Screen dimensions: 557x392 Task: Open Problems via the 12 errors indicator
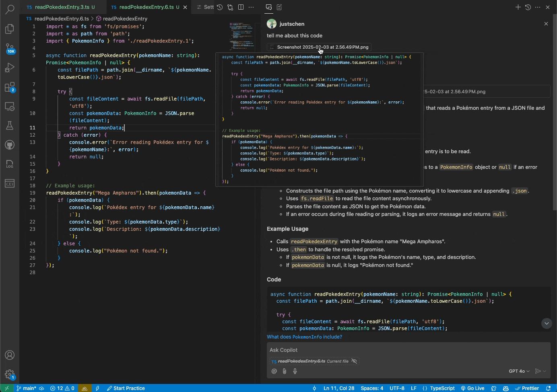[62, 388]
